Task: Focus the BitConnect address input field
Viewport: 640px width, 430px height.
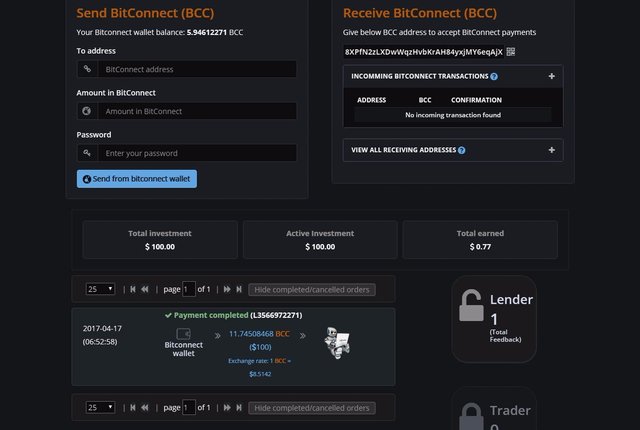Action: [197, 69]
